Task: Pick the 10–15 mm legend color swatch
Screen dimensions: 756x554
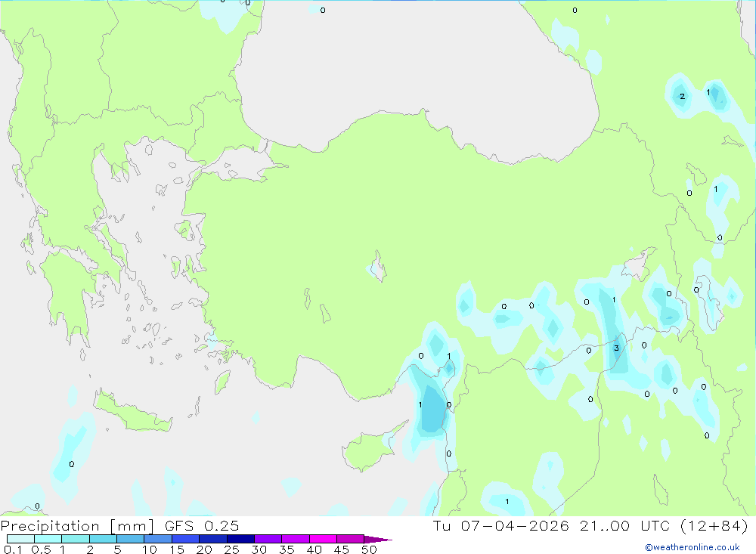Action: [158, 539]
